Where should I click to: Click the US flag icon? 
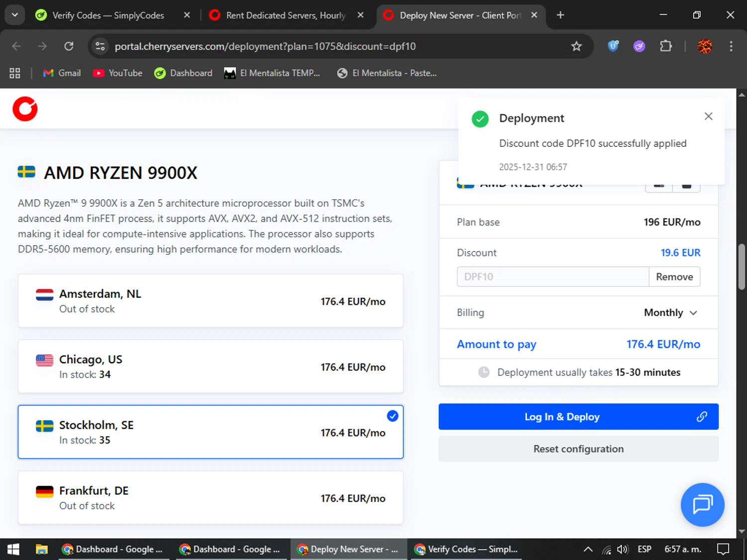pyautogui.click(x=44, y=360)
